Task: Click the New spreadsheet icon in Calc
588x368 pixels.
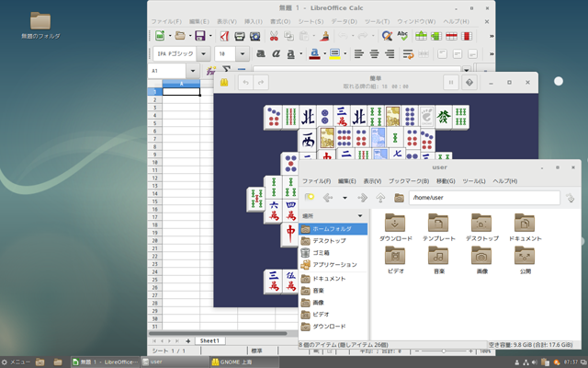Action: click(160, 36)
